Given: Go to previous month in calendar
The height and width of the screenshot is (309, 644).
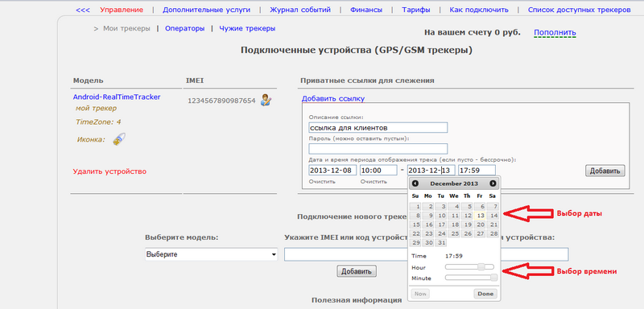Looking at the screenshot, I should [x=415, y=183].
